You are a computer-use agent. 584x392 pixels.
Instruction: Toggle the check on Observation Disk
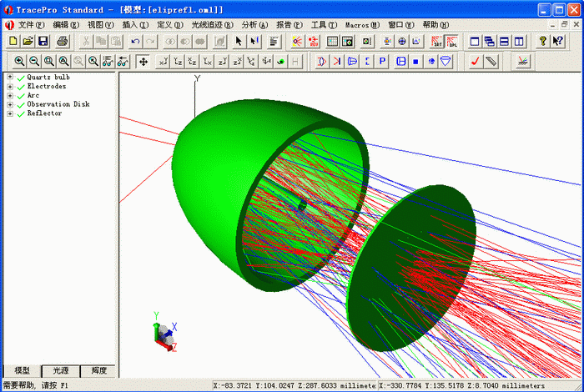pos(21,105)
